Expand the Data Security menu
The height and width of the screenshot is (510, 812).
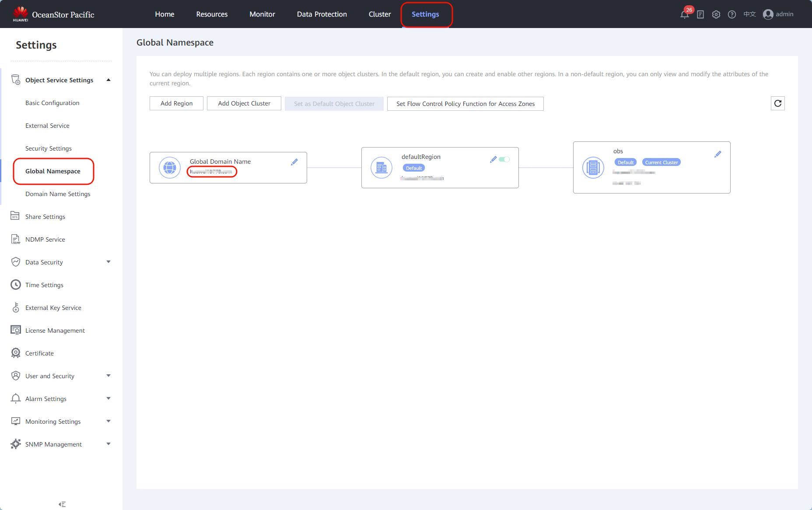pos(108,262)
